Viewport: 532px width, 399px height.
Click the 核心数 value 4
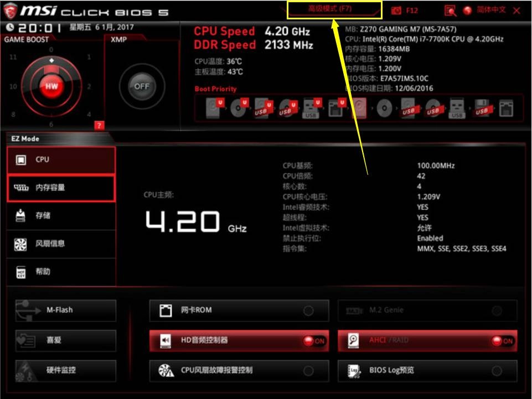420,186
